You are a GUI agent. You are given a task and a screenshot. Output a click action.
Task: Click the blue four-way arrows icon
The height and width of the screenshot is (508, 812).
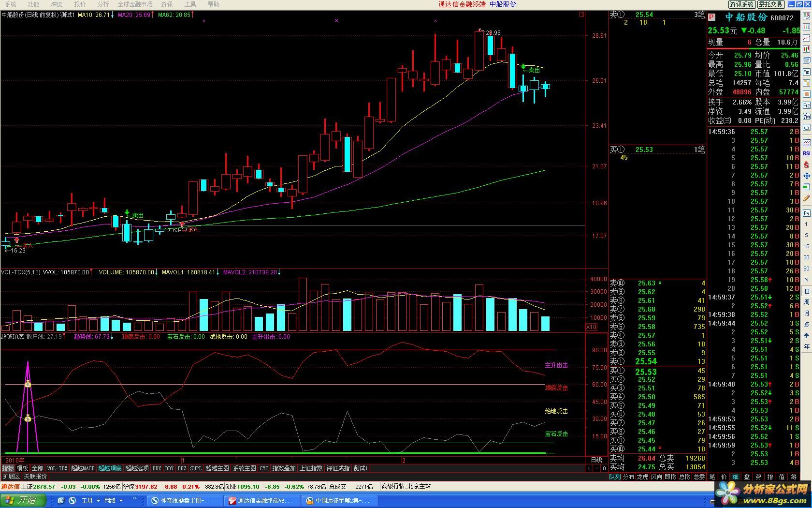click(807, 176)
